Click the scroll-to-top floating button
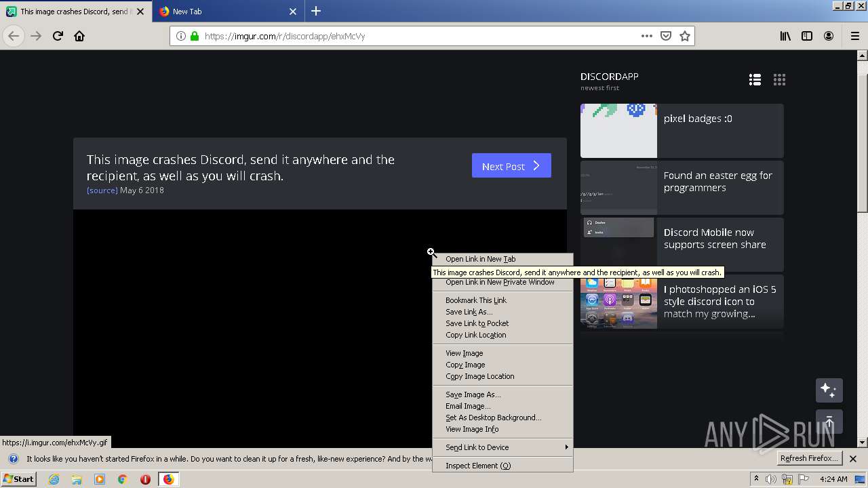 829,422
